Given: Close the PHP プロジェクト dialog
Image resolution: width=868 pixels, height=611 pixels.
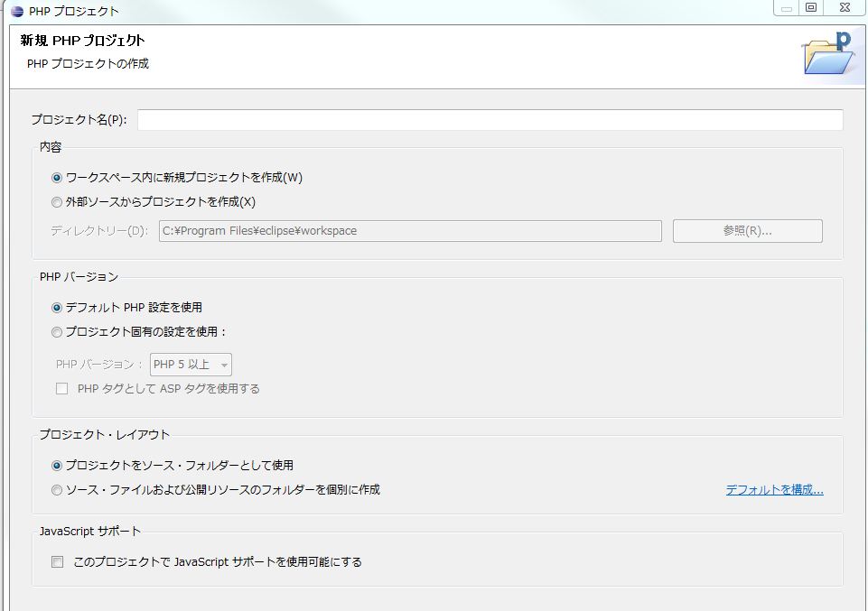Looking at the screenshot, I should tap(845, 8).
